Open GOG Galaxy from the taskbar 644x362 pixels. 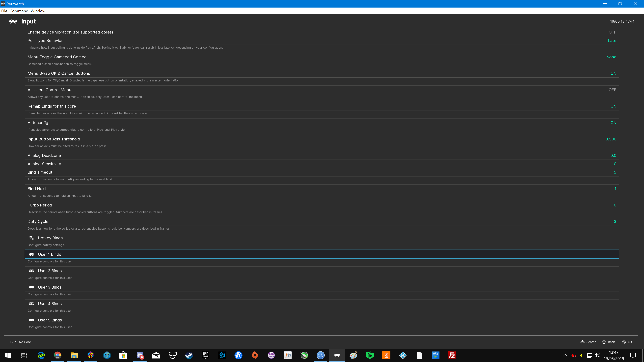271,355
